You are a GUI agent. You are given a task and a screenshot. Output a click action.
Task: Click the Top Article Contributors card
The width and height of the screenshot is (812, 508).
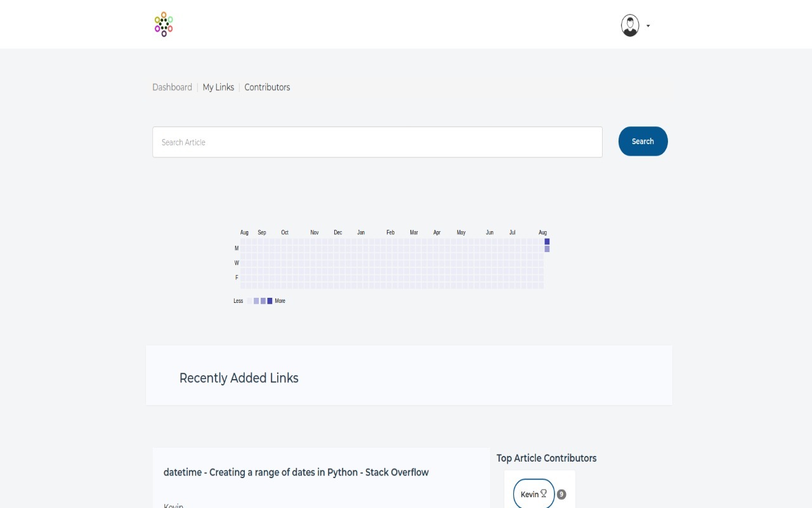pos(546,458)
